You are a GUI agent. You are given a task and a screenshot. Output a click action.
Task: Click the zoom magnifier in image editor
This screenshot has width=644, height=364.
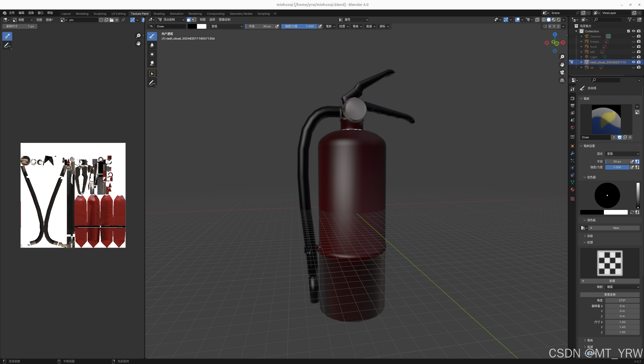(138, 36)
